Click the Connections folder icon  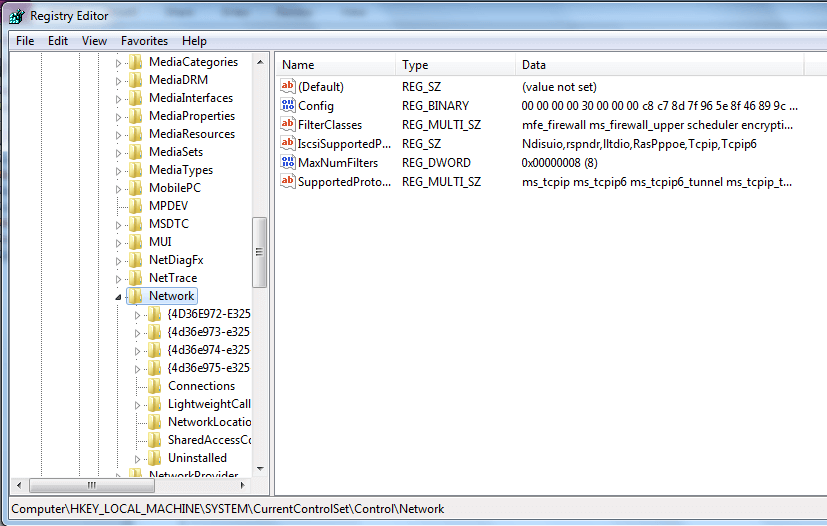155,386
